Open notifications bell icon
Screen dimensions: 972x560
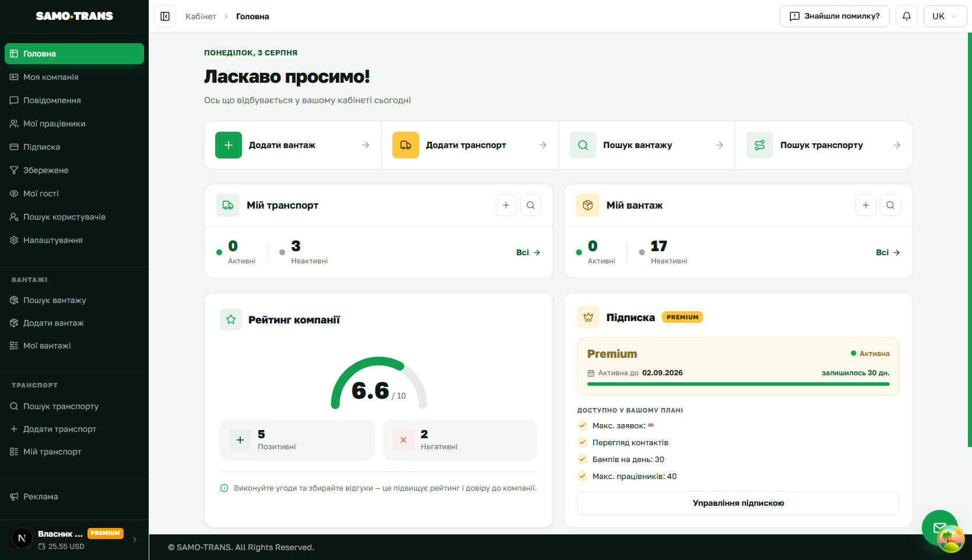907,16
